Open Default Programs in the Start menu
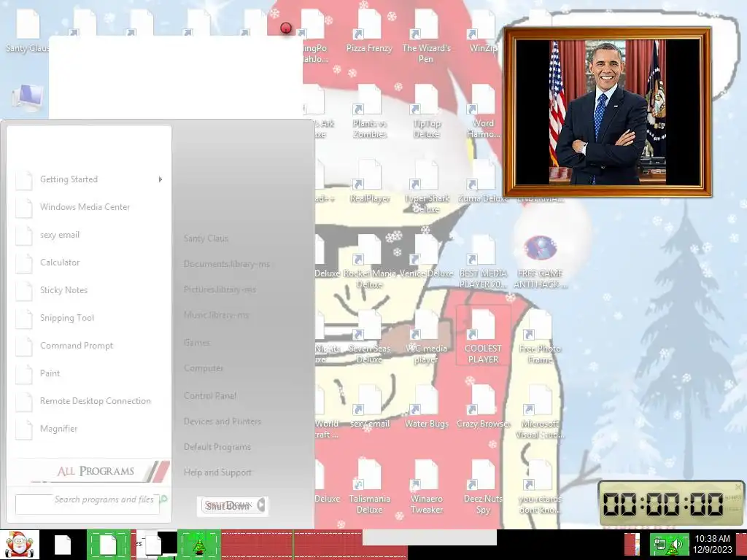This screenshot has height=560, width=747. [217, 447]
